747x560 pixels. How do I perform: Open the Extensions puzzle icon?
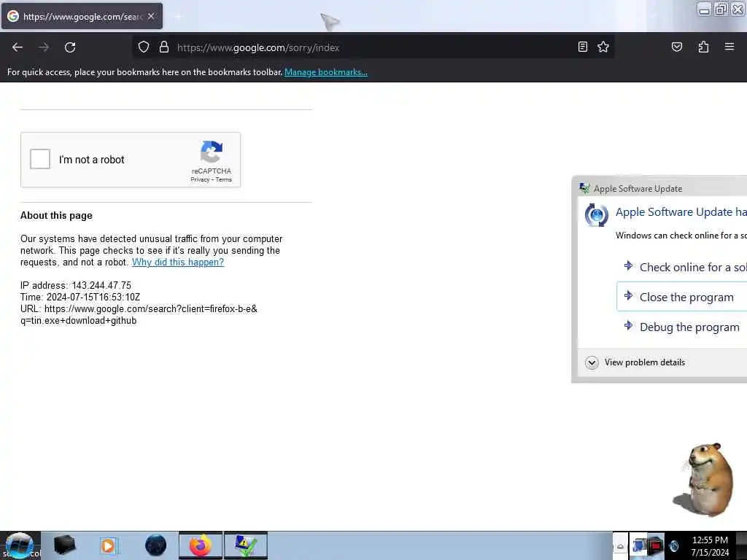[x=703, y=47]
